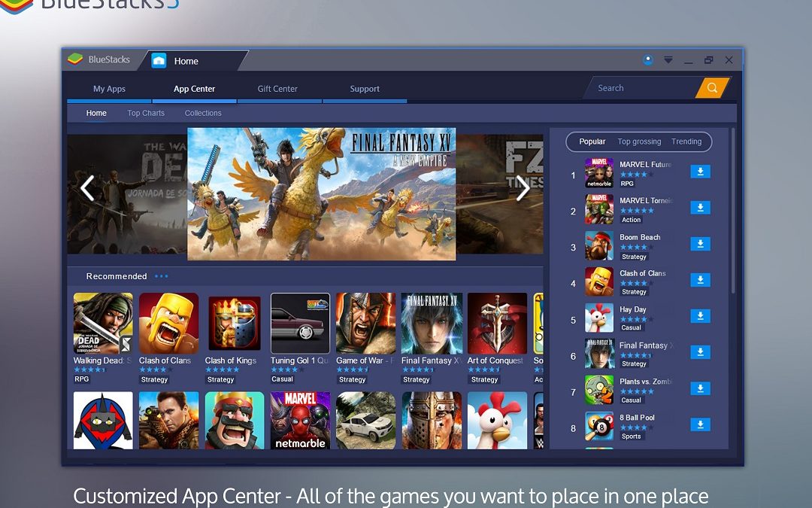
Task: Open Tuning Gol 1 recommended tile
Action: tap(300, 324)
